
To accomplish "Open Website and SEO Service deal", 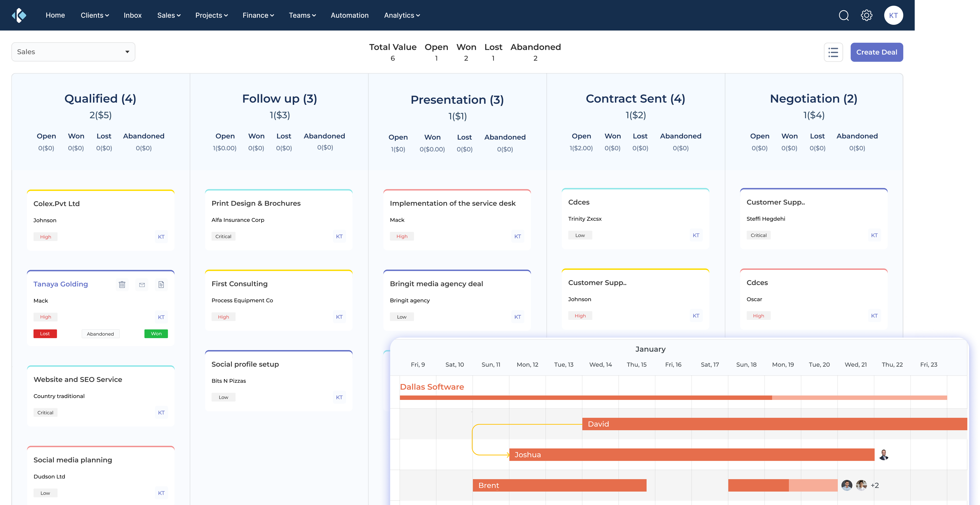I will point(100,396).
